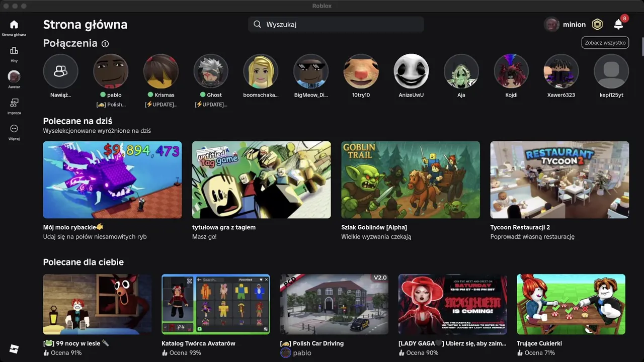Image resolution: width=644 pixels, height=362 pixels.
Task: Open kepi125yt friend avatar
Action: (611, 71)
